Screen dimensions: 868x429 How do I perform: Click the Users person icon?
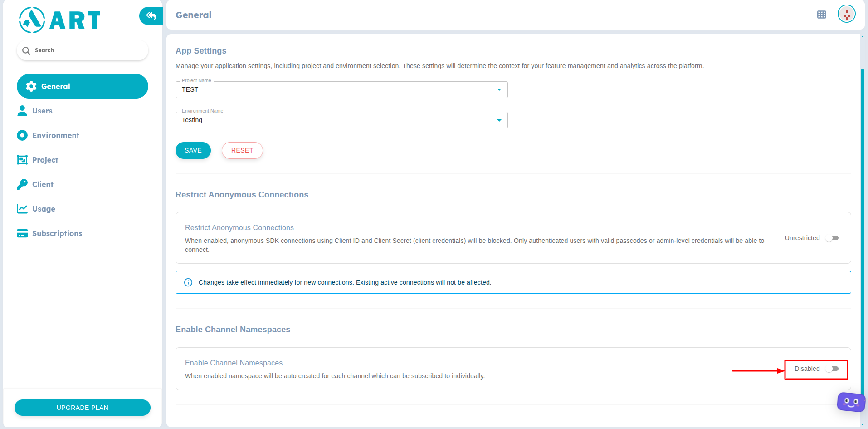[x=22, y=111]
